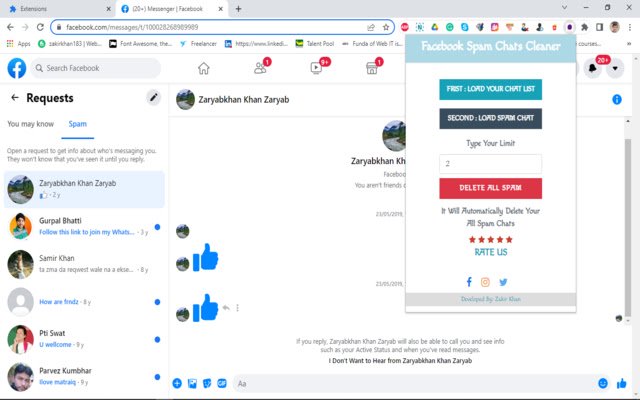This screenshot has height=400, width=640.
Task: Open the Facebook Home icon
Action: [x=204, y=68]
